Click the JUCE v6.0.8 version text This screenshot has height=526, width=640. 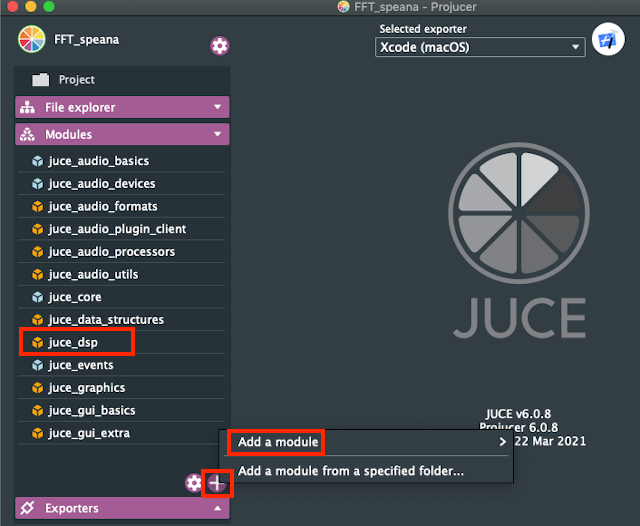click(x=518, y=414)
